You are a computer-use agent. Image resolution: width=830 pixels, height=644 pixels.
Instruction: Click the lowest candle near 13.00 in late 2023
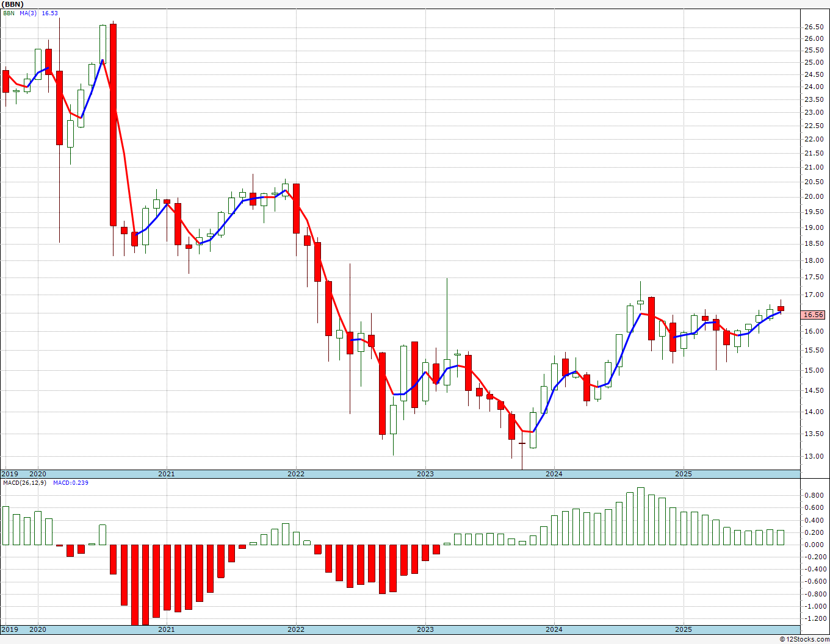click(522, 443)
